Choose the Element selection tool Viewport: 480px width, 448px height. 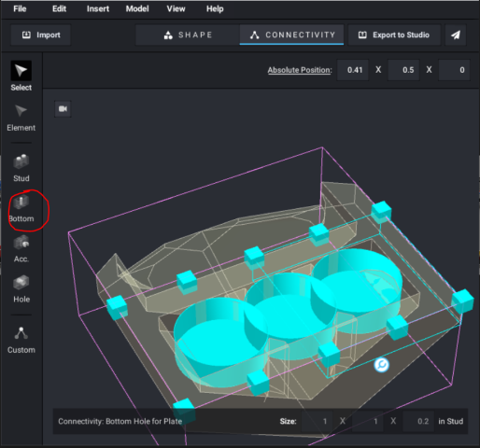(x=21, y=119)
